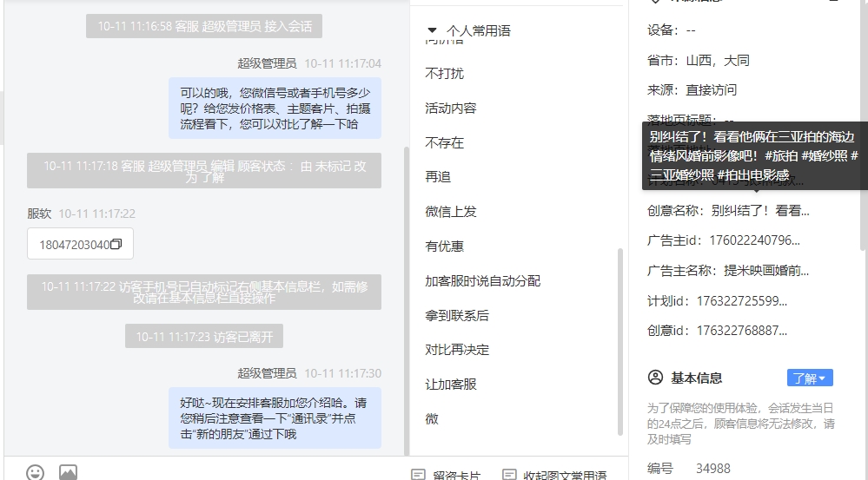Click the 留资卡片 button label
This screenshot has height=480, width=868.
457,475
